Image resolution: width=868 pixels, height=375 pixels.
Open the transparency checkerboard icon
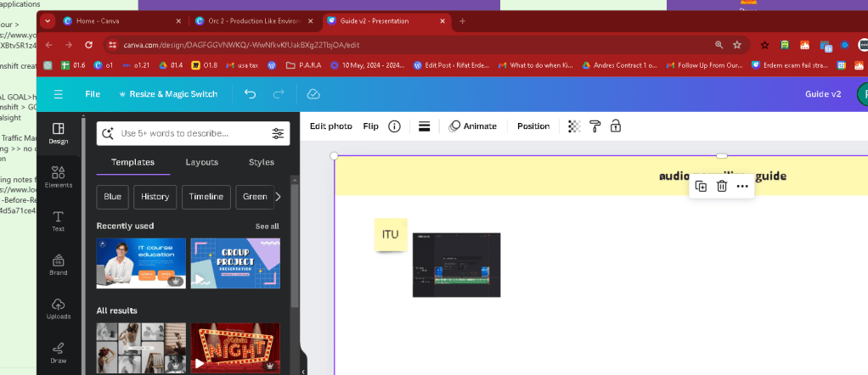[x=575, y=126]
